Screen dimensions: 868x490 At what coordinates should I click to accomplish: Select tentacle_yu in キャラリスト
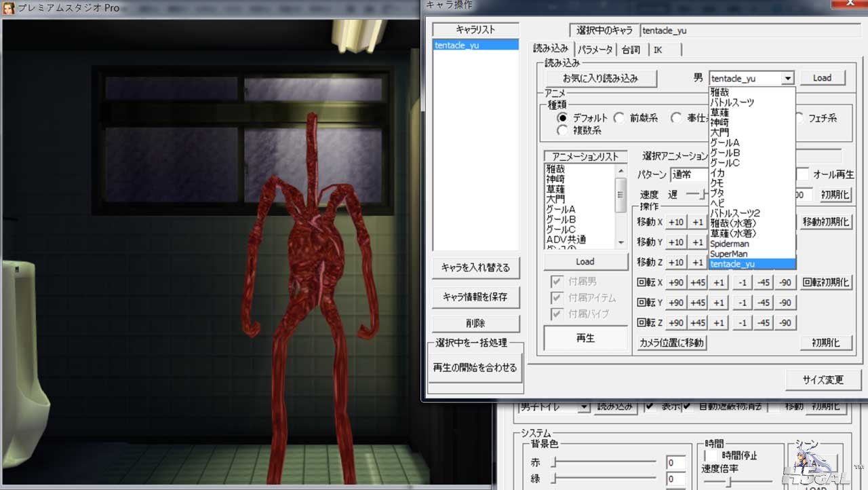tap(475, 45)
